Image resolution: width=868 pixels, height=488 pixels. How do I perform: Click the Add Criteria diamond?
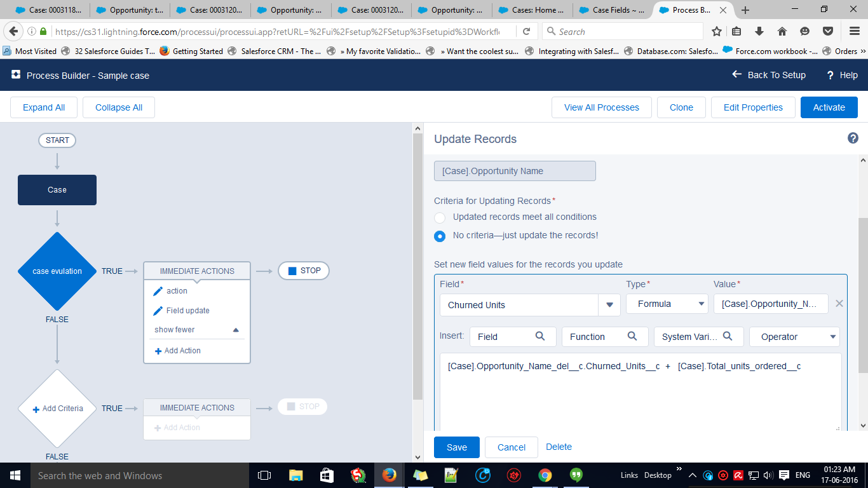57,409
